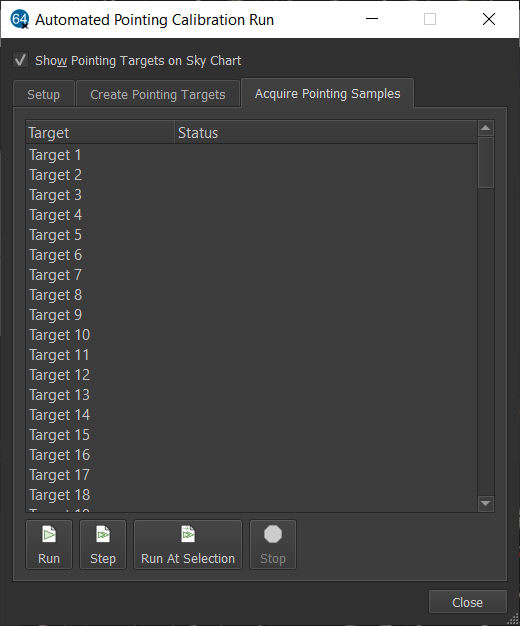Viewport: 520px width, 626px height.
Task: Switch to the Setup tab
Action: tap(44, 95)
